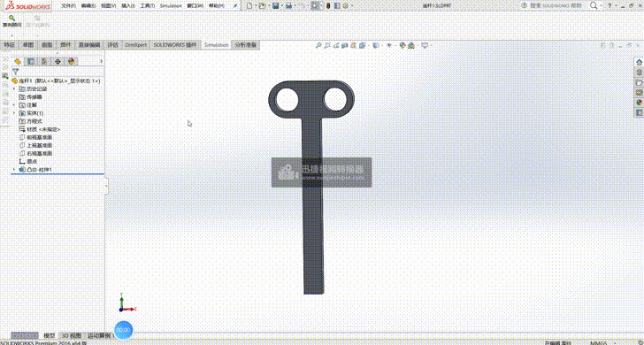The width and height of the screenshot is (644, 345).
Task: Open the ConfigurationManager tab icon
Action: (44, 61)
